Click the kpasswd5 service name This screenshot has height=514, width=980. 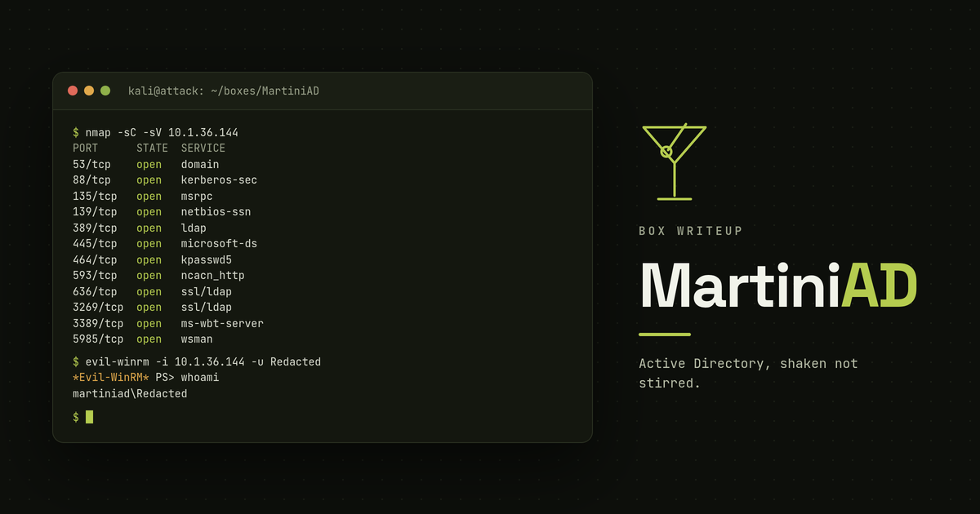(x=207, y=259)
